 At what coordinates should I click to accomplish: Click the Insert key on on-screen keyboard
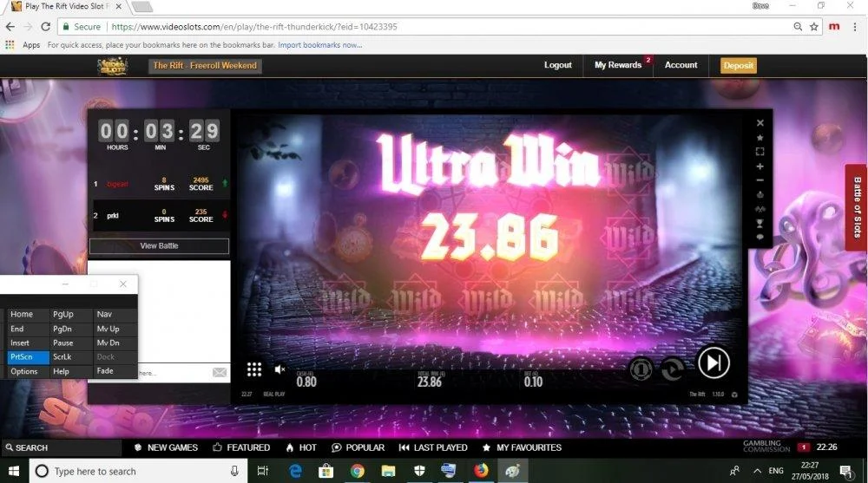click(x=28, y=343)
